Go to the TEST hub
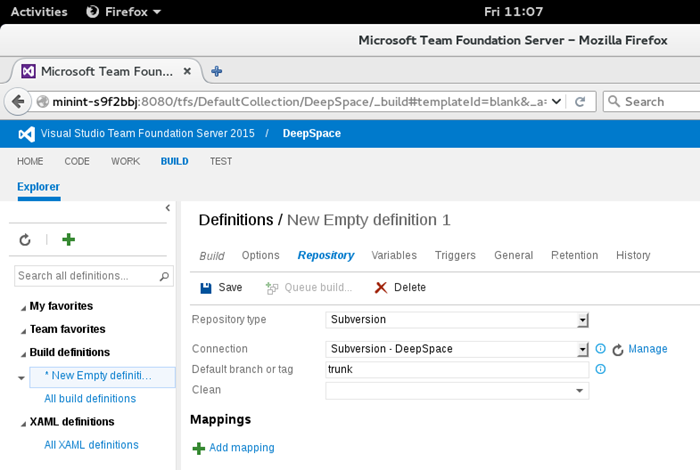This screenshot has height=470, width=700. coord(221,161)
